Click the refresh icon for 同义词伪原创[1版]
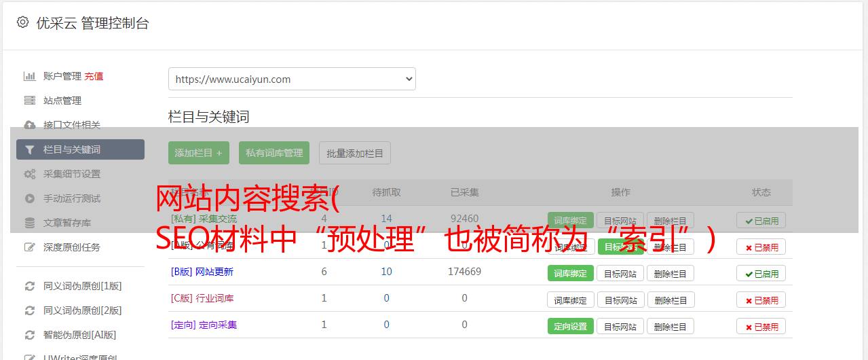Viewport: 868px width, 360px height. (x=29, y=286)
